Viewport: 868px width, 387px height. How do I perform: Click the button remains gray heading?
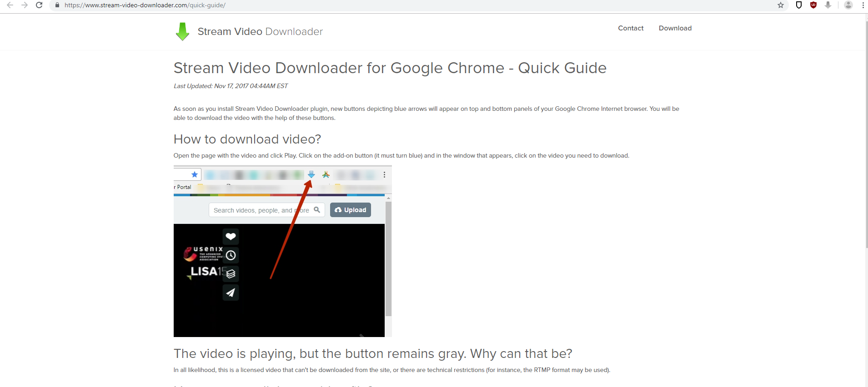(x=373, y=353)
